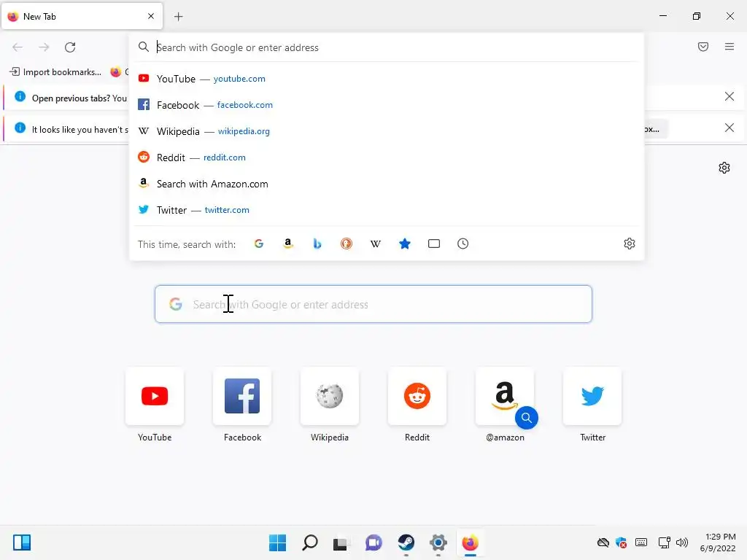Reload the current page
The image size is (747, 560).
[70, 47]
